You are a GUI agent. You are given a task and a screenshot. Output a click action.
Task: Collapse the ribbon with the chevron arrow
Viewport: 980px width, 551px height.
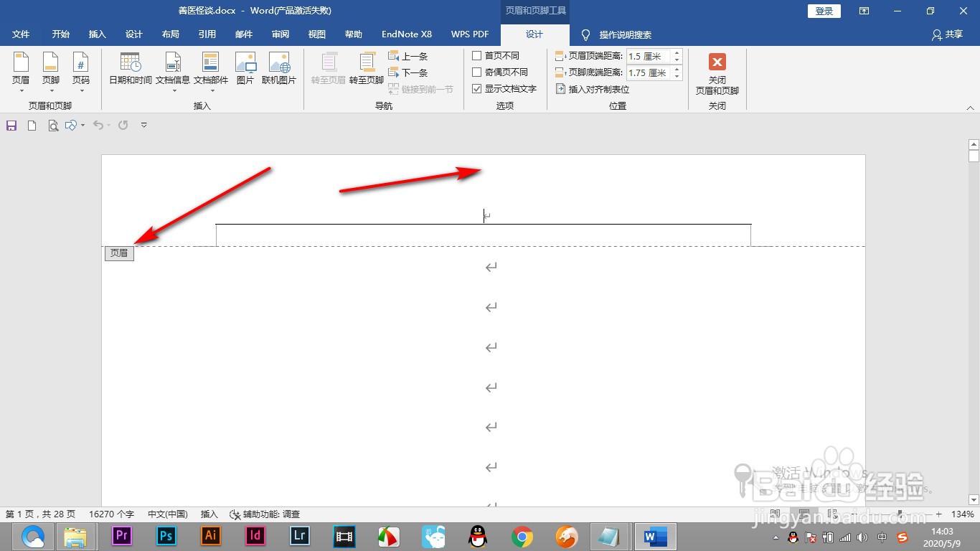coord(970,108)
